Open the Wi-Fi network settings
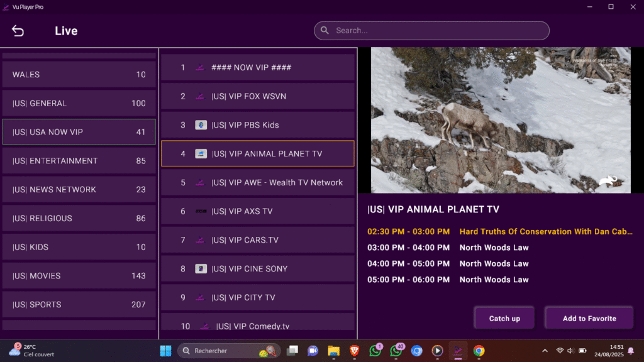Viewport: 644px width, 362px height. [559, 351]
